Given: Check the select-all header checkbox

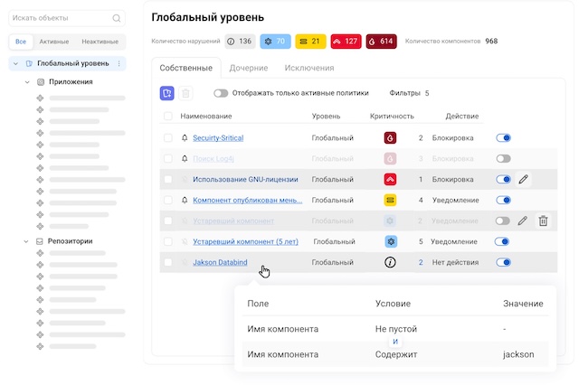Looking at the screenshot, I should (168, 116).
